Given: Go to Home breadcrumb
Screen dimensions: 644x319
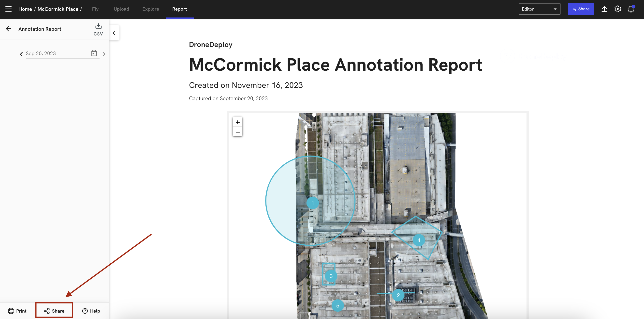Looking at the screenshot, I should 25,9.
